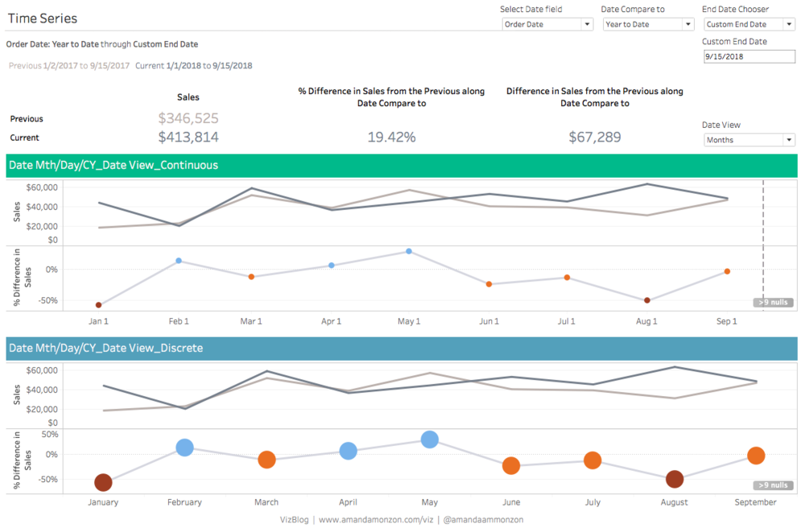805x532 pixels.
Task: Click the blue Discrete Date View header
Action: pyautogui.click(x=402, y=348)
